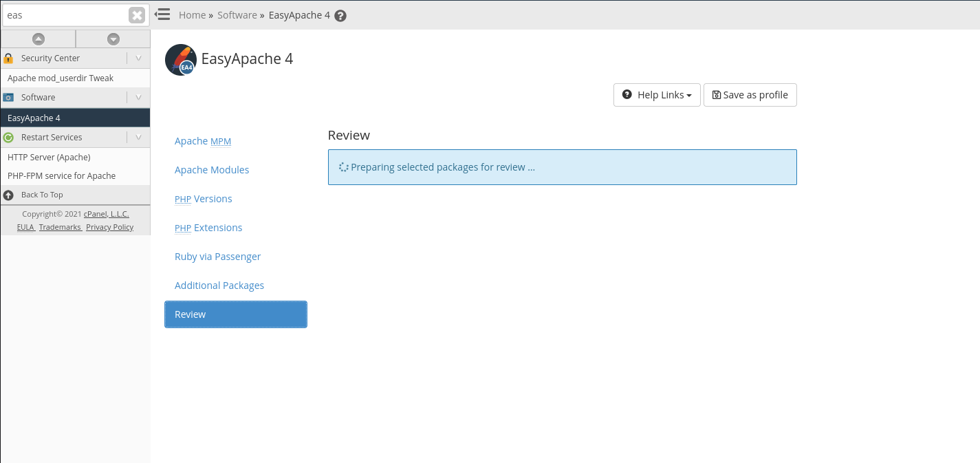Viewport: 980px width, 463px height.
Task: Collapse the Restart Services section chevron
Action: tap(138, 138)
